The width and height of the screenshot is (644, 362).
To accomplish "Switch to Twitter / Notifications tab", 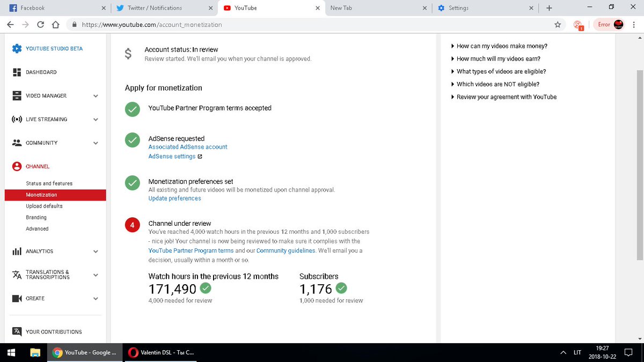I will pyautogui.click(x=164, y=8).
